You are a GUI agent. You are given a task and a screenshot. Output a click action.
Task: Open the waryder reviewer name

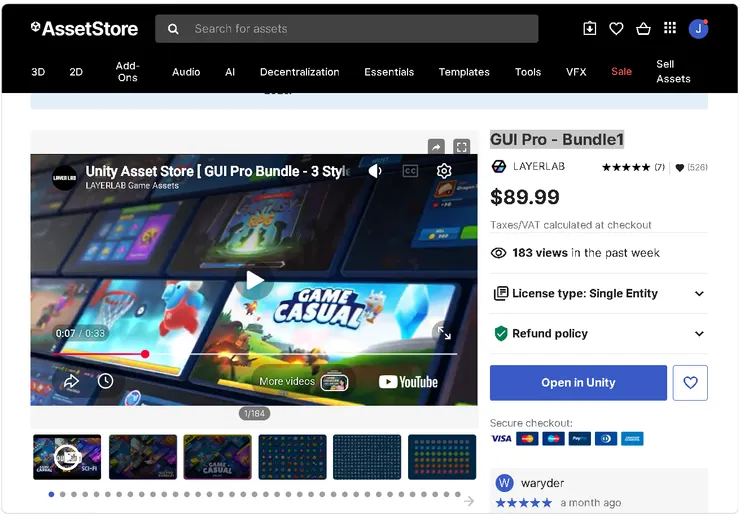542,483
